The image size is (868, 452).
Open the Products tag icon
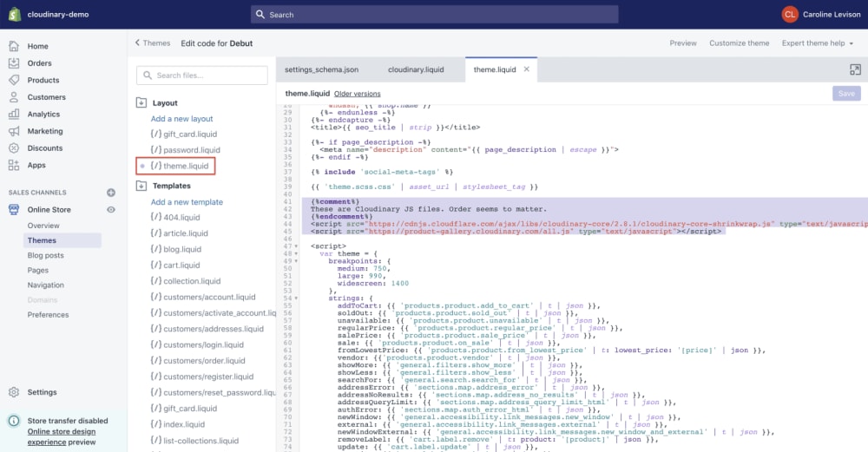[x=14, y=80]
